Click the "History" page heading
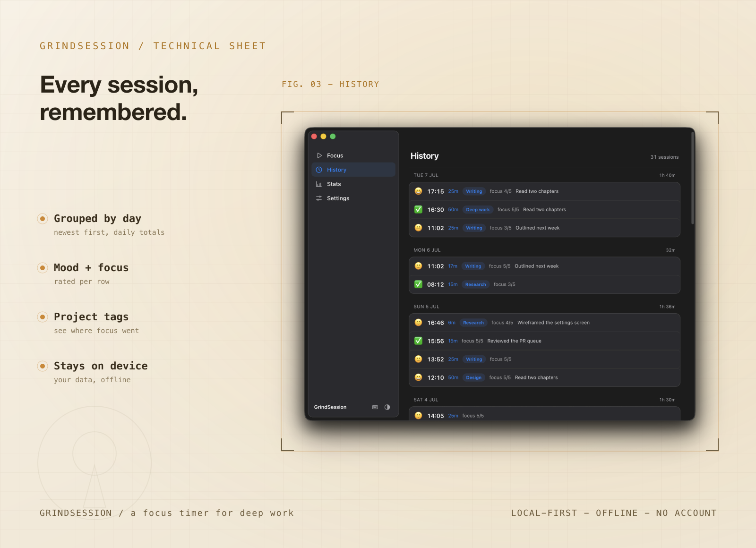Screen dimensions: 756x548 click(x=424, y=156)
